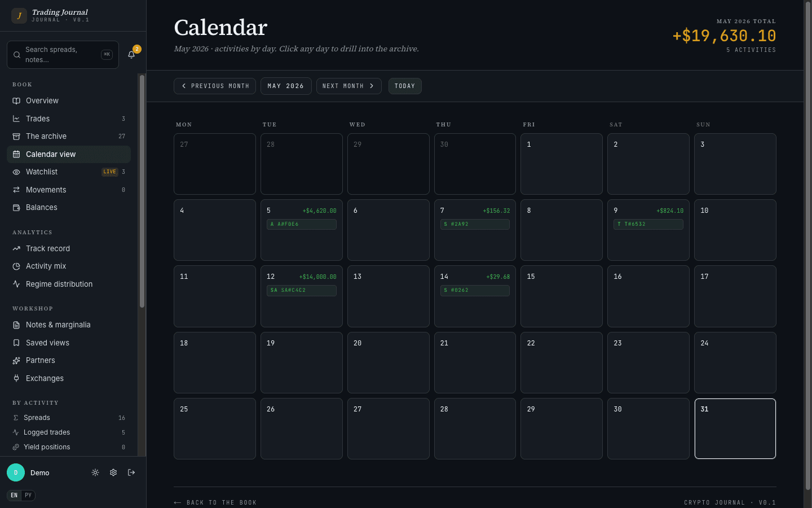812x508 pixels.
Task: Select May 25 day cell
Action: coord(215,429)
